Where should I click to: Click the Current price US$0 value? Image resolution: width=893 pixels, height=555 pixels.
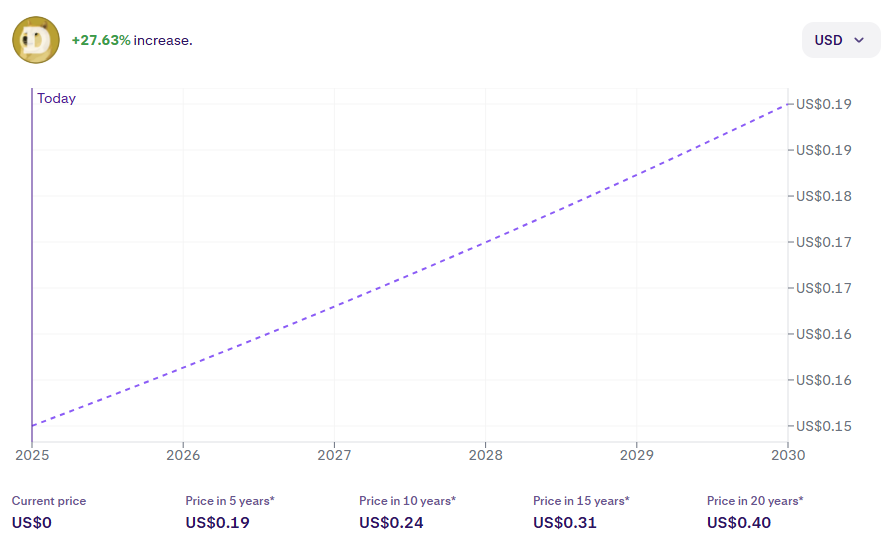click(x=31, y=522)
